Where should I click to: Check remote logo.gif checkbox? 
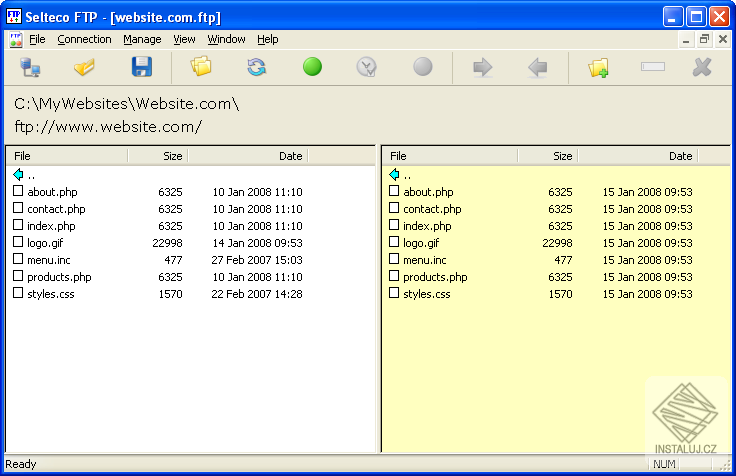click(394, 241)
